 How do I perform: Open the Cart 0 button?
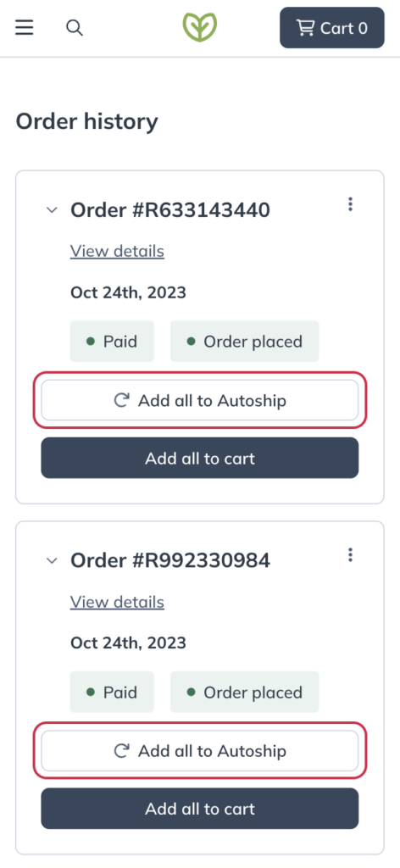(x=332, y=28)
